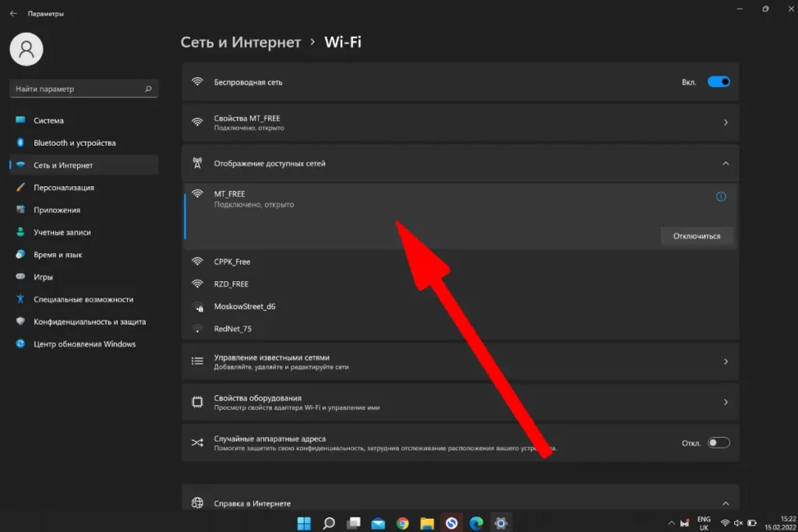Toggle Случайные аппаратные адреса switch
Screen dimensions: 798x532
(719, 443)
